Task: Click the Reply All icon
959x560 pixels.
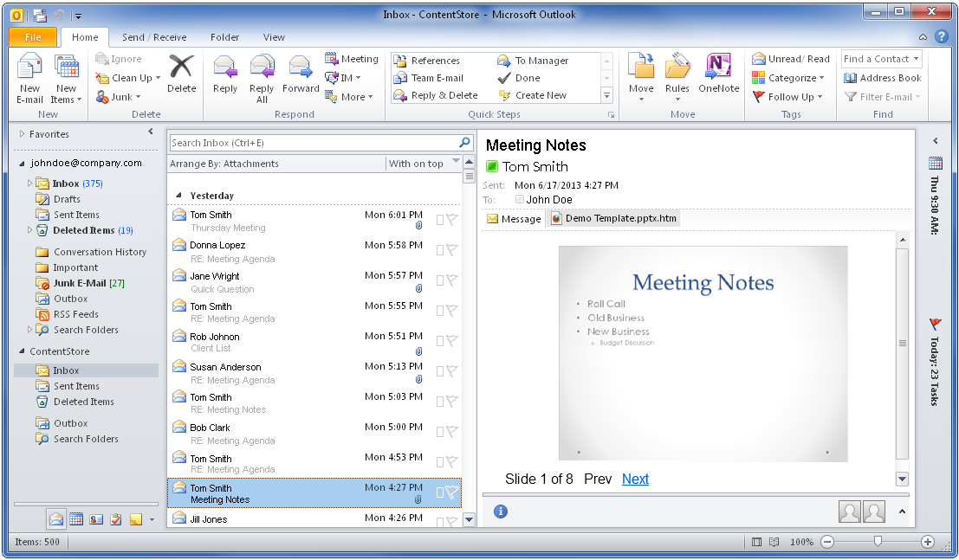Action: pos(262,69)
